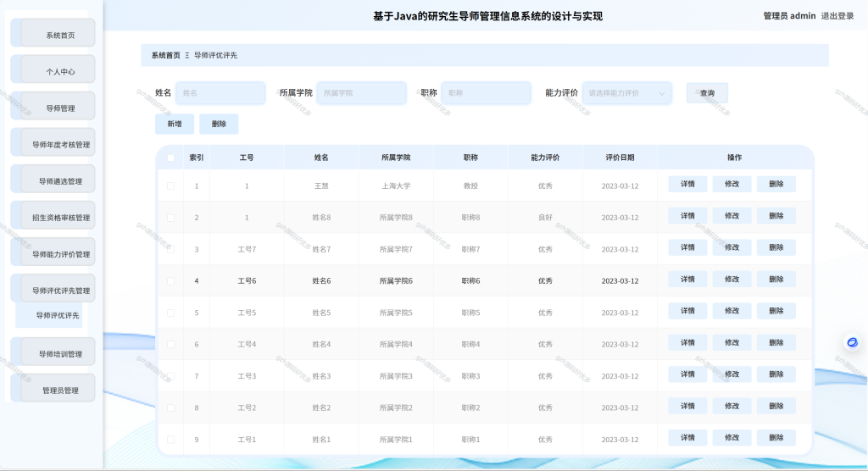Image resolution: width=868 pixels, height=471 pixels.
Task: Click cell text 所属学院6
Action: click(396, 281)
